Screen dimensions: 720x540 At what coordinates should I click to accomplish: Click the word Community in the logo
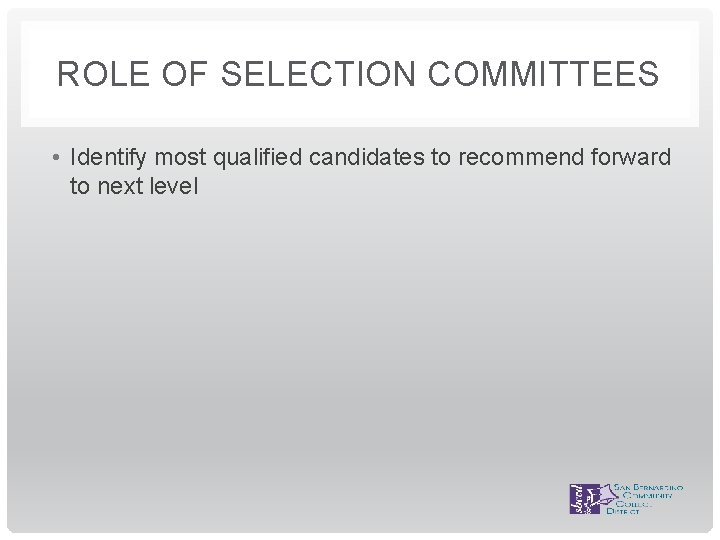(x=647, y=495)
